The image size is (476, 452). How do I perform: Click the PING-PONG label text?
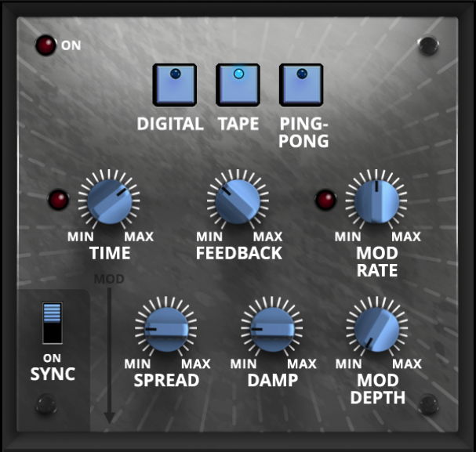point(303,132)
